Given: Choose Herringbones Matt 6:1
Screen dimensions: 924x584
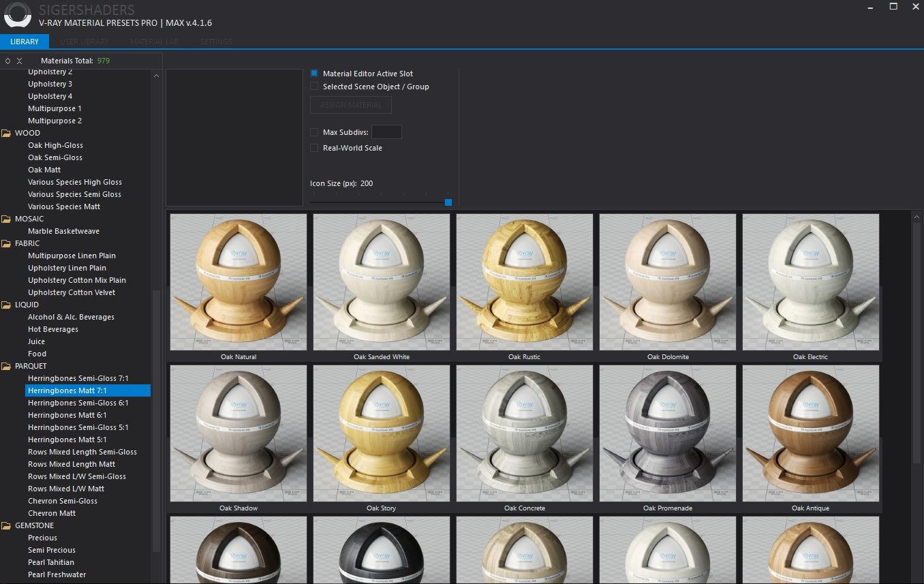Looking at the screenshot, I should (67, 415).
